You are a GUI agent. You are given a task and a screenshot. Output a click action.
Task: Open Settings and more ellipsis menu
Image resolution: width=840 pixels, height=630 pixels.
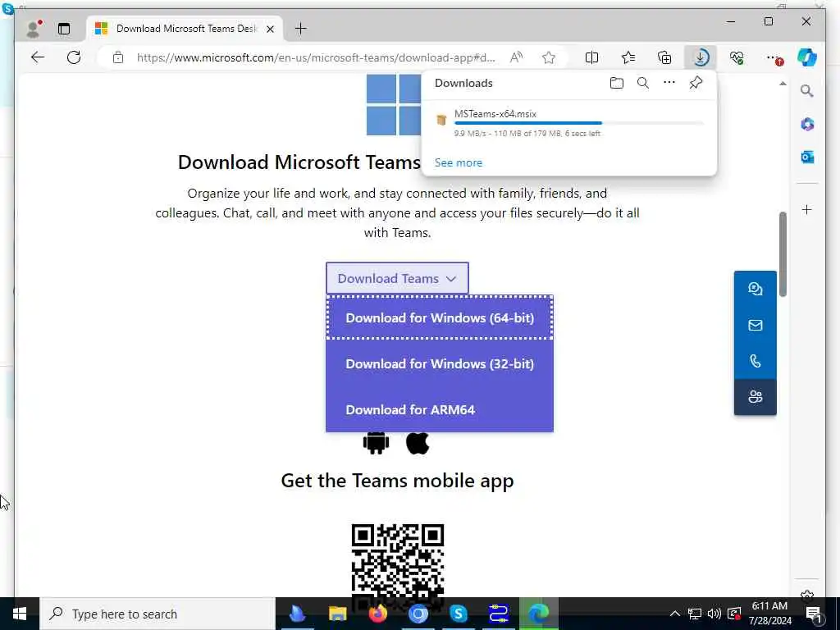click(774, 57)
